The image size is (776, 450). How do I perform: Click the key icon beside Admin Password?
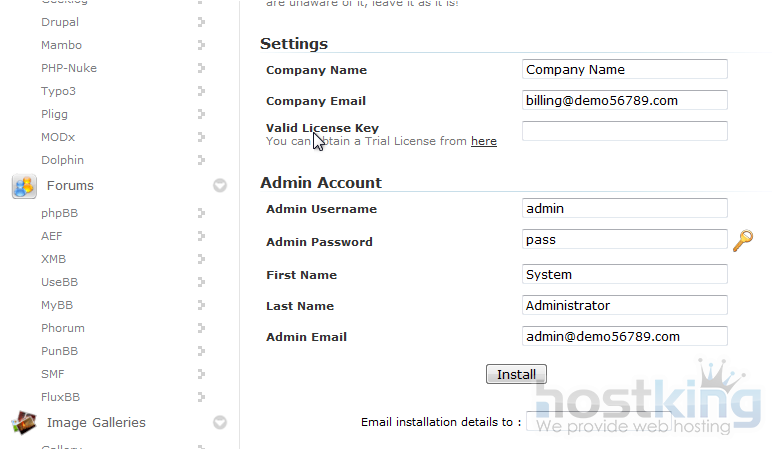742,241
